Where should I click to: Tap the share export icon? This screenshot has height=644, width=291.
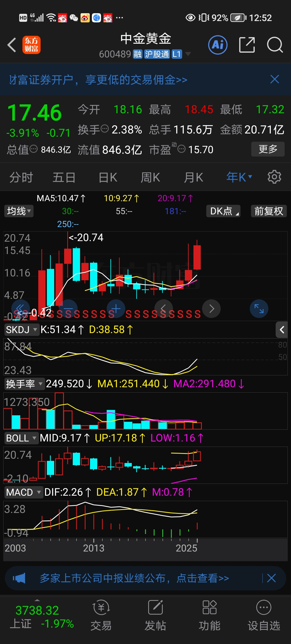click(247, 45)
